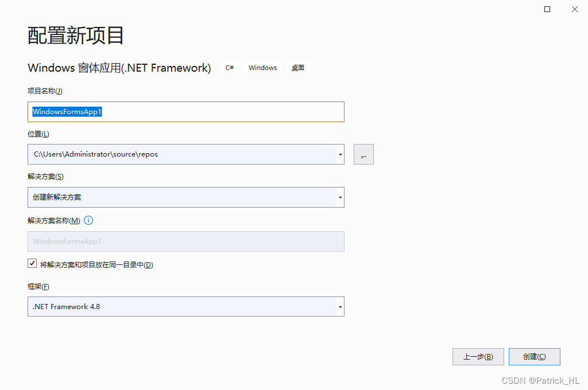Screen dimensions: 588x390
Task: Click the 项目名称(J) label
Action: (x=45, y=91)
